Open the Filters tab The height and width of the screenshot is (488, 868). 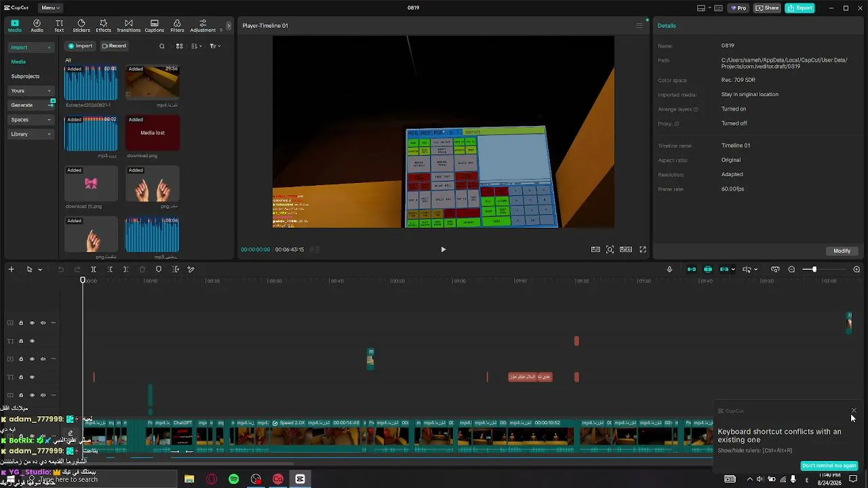pyautogui.click(x=177, y=26)
